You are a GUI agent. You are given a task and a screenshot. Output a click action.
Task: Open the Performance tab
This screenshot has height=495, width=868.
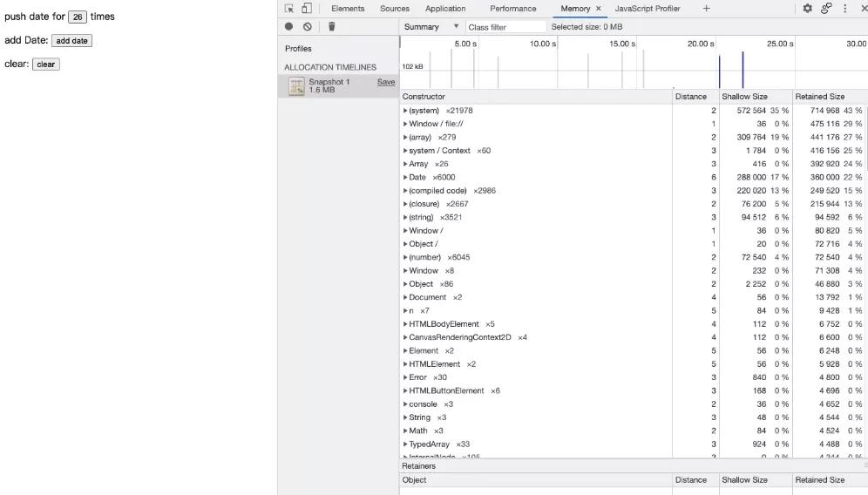(x=513, y=9)
